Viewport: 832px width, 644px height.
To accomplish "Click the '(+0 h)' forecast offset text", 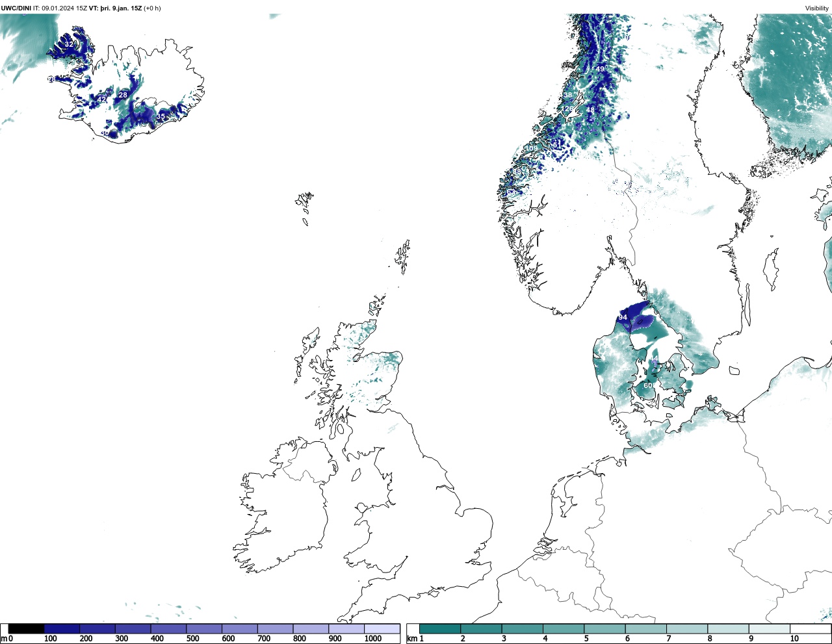I will point(152,8).
